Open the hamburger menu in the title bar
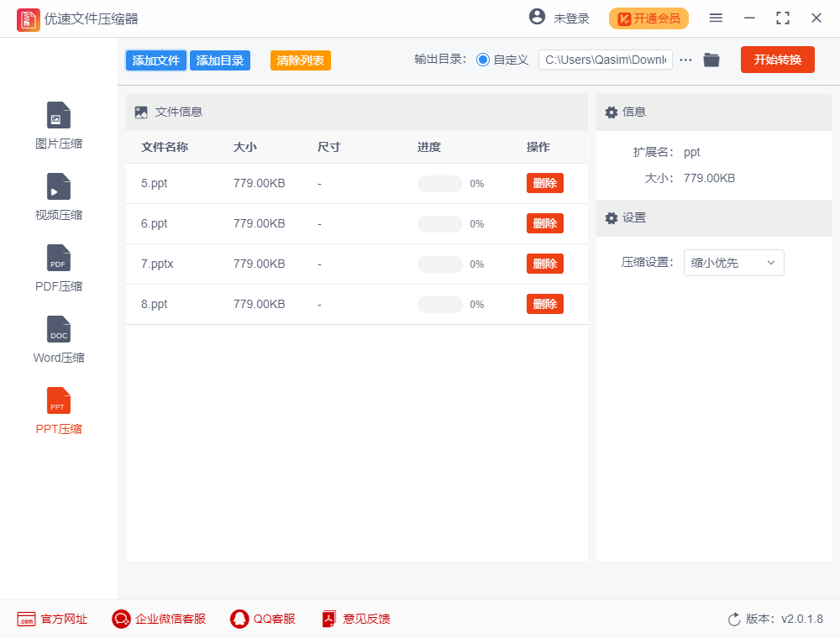840x638 pixels. tap(716, 17)
